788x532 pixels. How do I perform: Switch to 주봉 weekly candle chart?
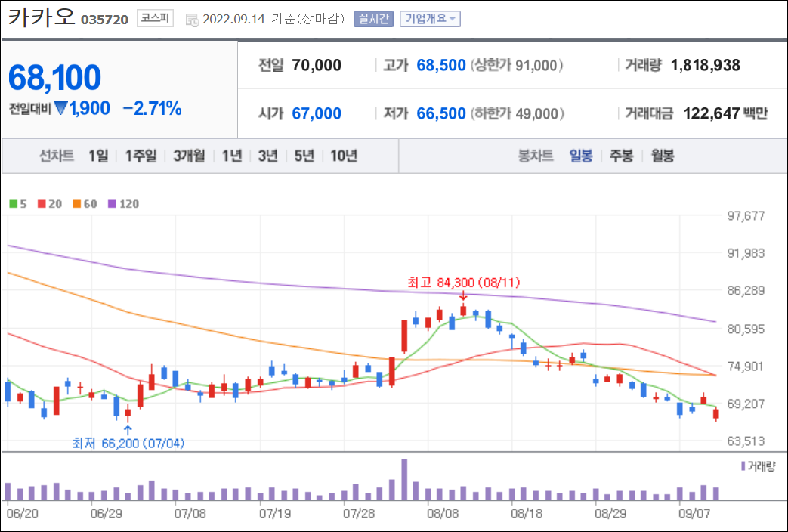[x=621, y=156]
